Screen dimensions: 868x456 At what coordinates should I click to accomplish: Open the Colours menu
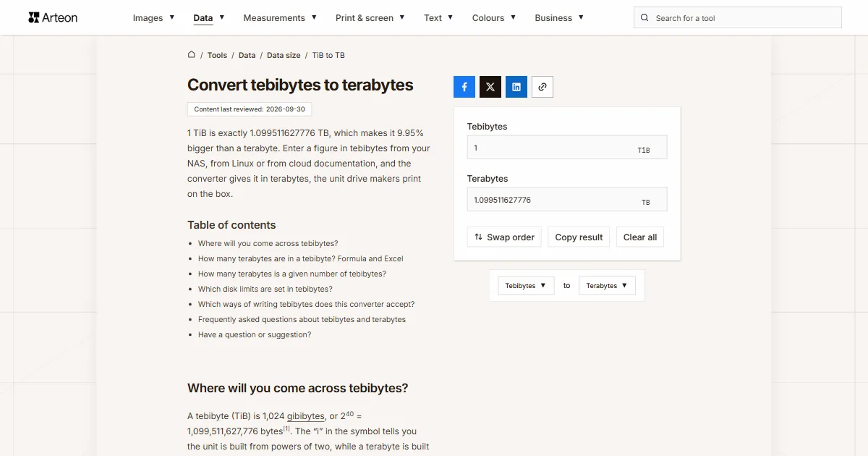pyautogui.click(x=494, y=18)
